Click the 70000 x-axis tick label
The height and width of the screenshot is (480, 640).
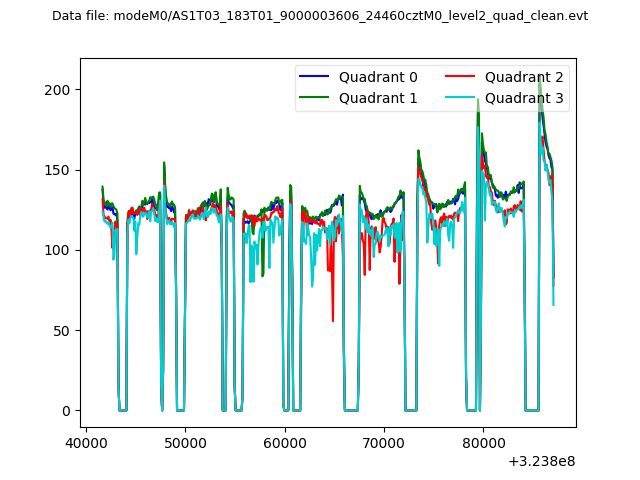[x=384, y=442]
